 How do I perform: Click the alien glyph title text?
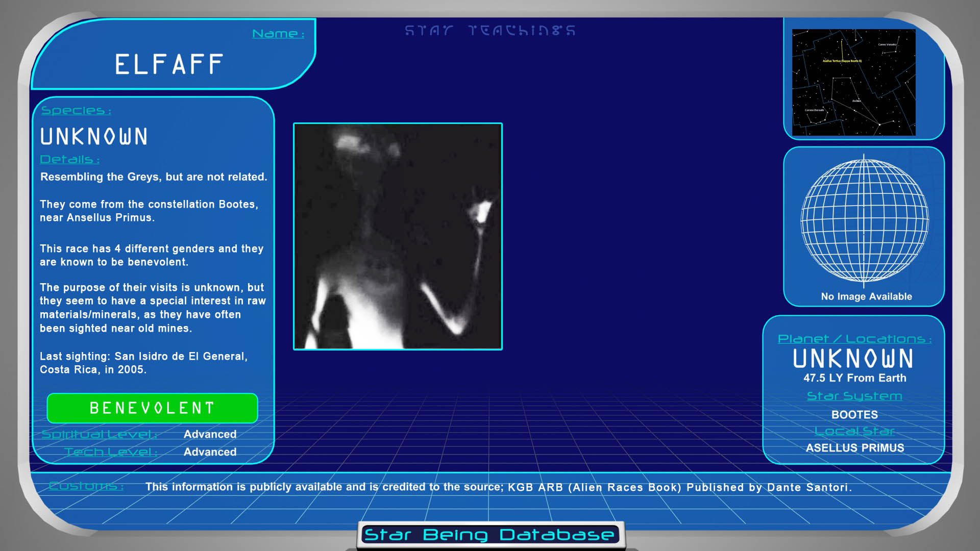coord(490,31)
